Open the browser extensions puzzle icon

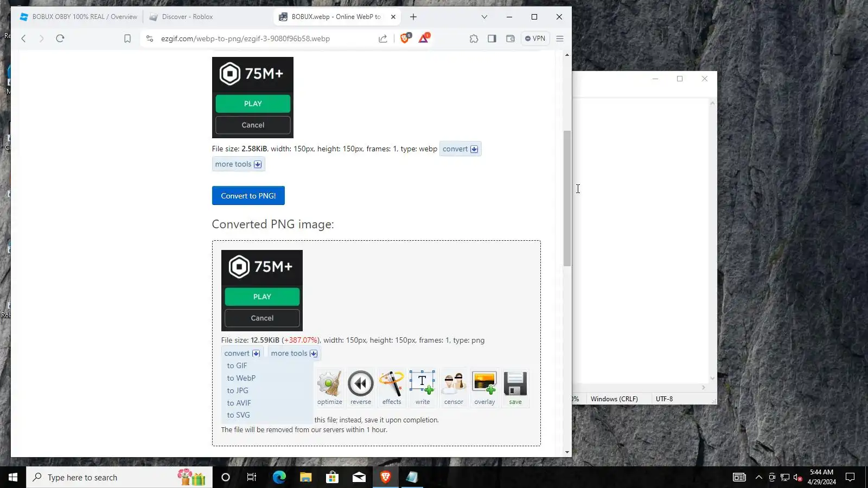click(474, 38)
